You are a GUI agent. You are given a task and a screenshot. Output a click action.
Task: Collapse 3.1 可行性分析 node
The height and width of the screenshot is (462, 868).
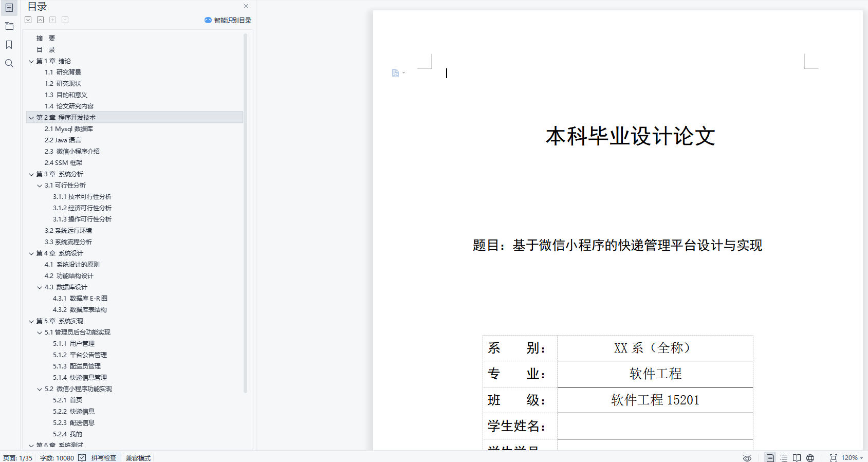tap(40, 186)
